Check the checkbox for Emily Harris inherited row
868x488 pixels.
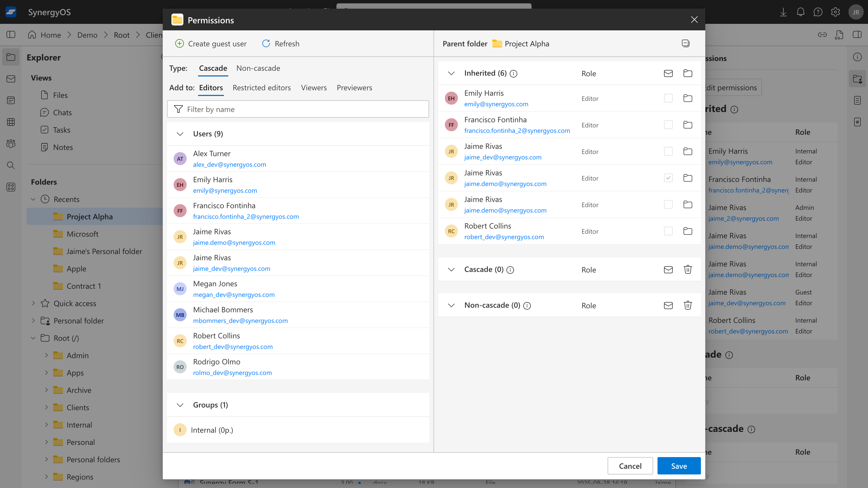tap(668, 98)
